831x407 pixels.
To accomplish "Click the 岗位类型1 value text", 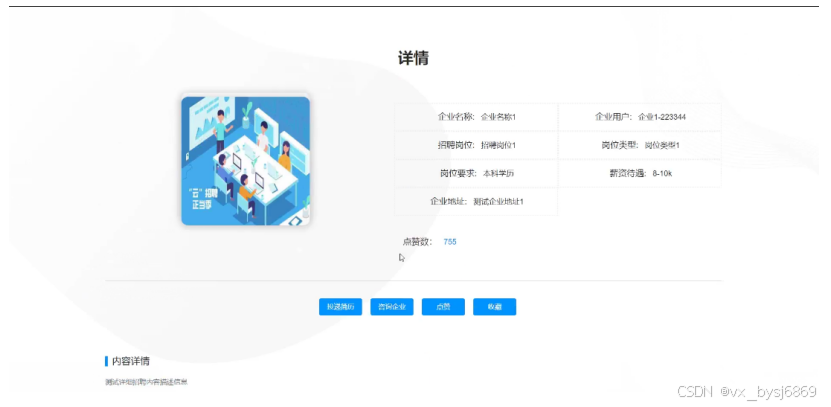I will tap(662, 145).
